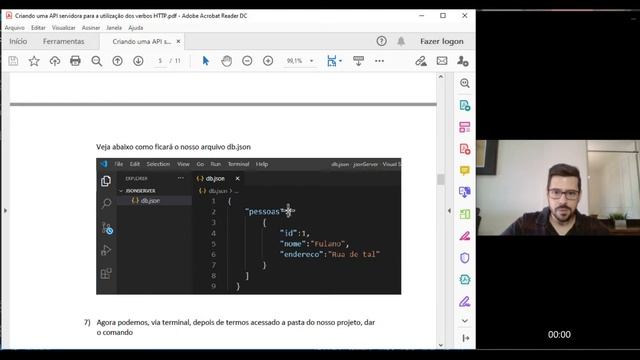Click the presenter webcam video
Viewport: 640px width, 360px height.
[558, 188]
